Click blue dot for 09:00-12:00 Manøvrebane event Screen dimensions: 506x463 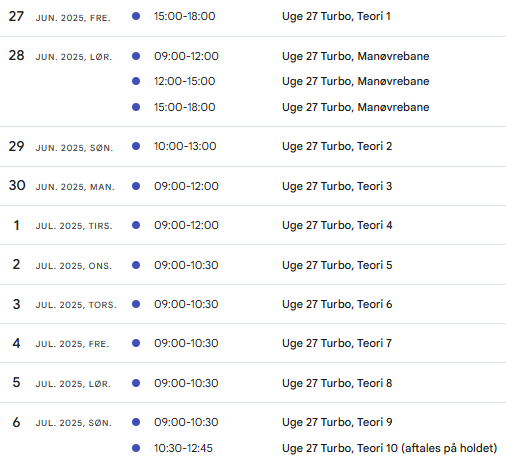pos(136,56)
